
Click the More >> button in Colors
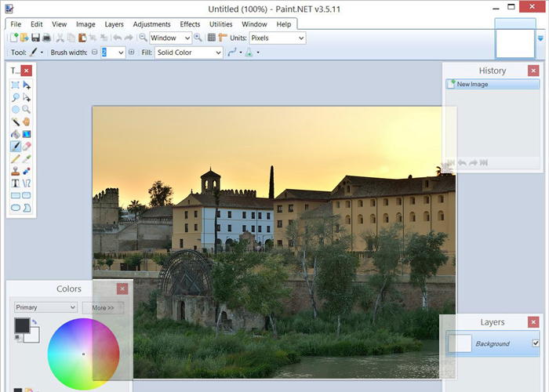pyautogui.click(x=103, y=308)
